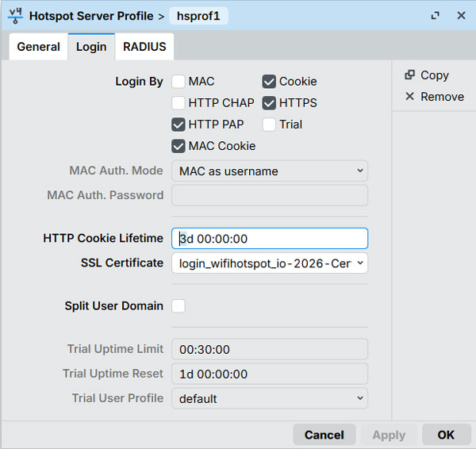Uncheck the Cookie login option

pyautogui.click(x=269, y=82)
